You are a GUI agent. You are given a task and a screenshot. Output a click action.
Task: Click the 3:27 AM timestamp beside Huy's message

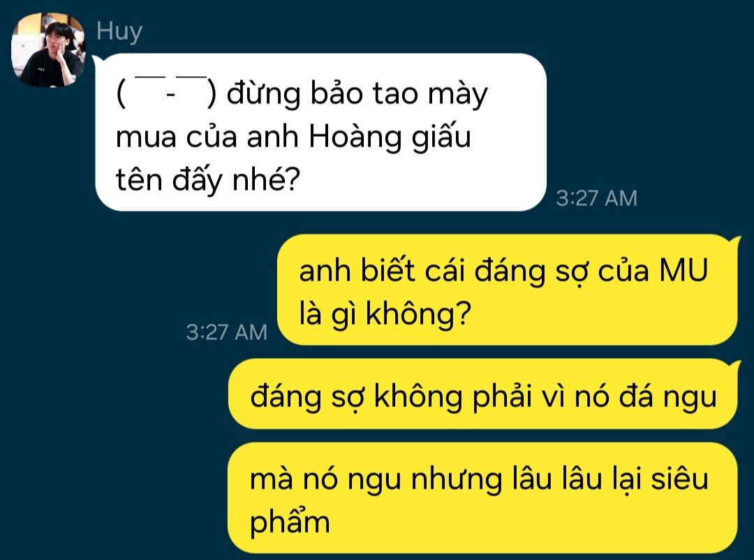click(596, 198)
